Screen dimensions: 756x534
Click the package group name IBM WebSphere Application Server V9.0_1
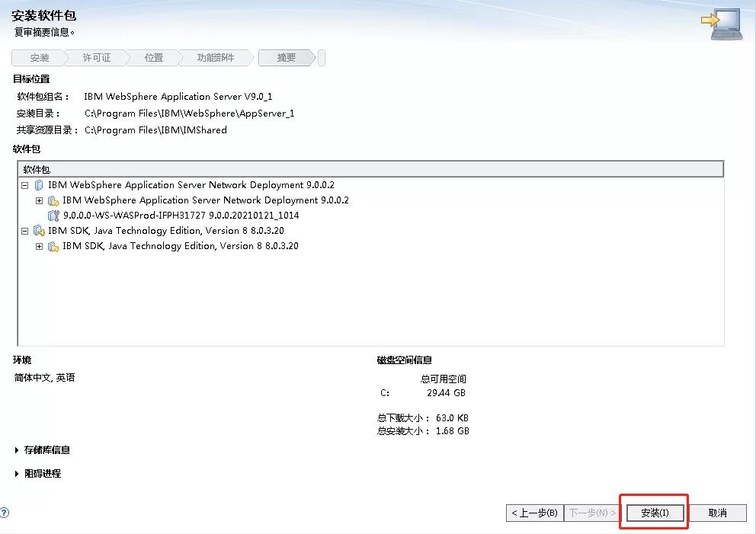[178, 97]
